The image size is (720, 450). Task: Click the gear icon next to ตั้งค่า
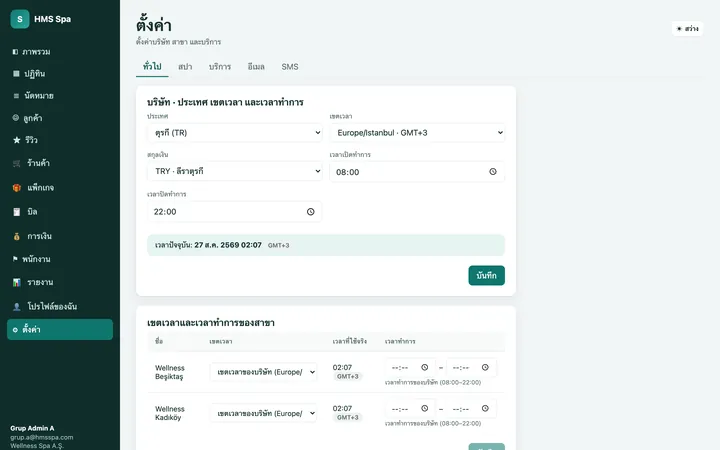coord(15,330)
